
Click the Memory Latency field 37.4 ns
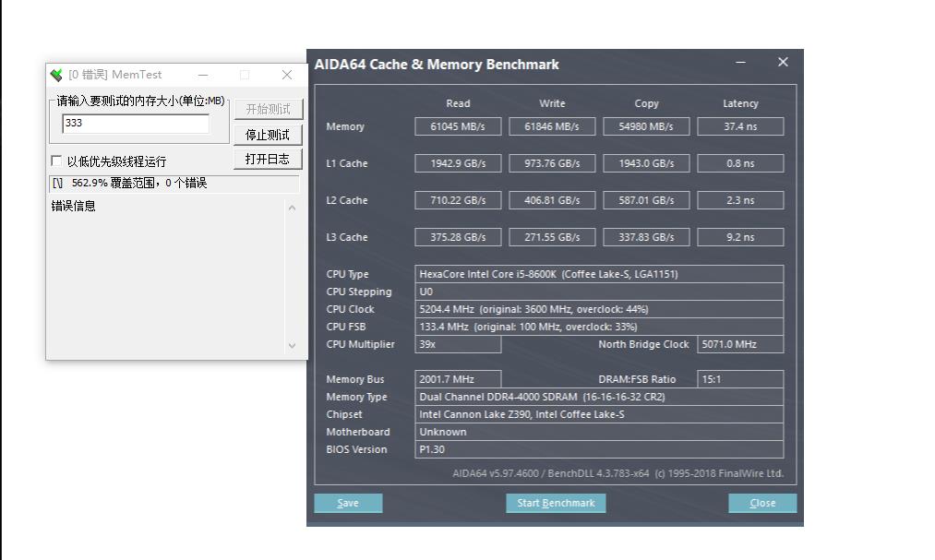click(740, 126)
